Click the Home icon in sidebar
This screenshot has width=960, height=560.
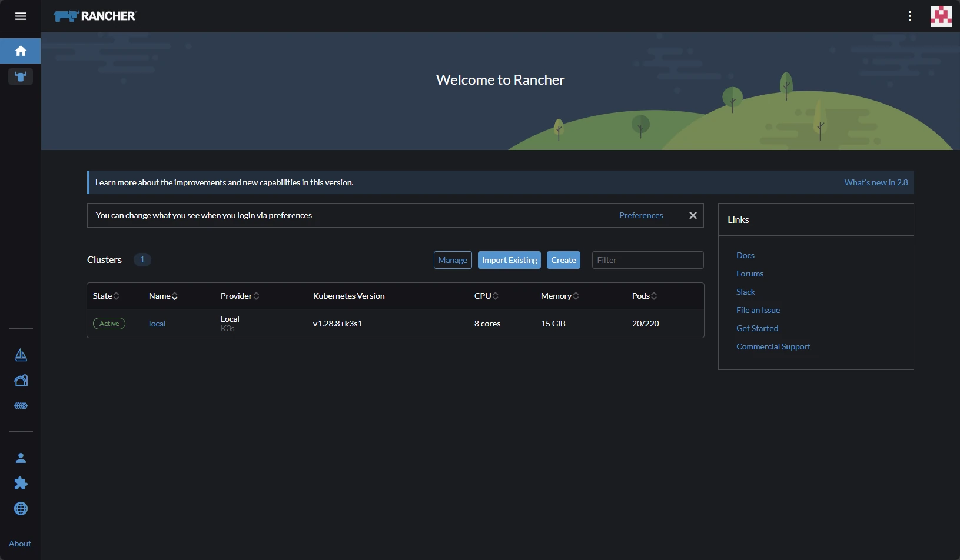click(21, 51)
